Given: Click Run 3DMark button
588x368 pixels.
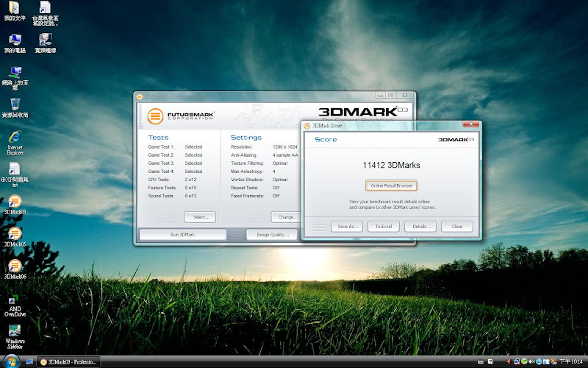Looking at the screenshot, I should 182,235.
